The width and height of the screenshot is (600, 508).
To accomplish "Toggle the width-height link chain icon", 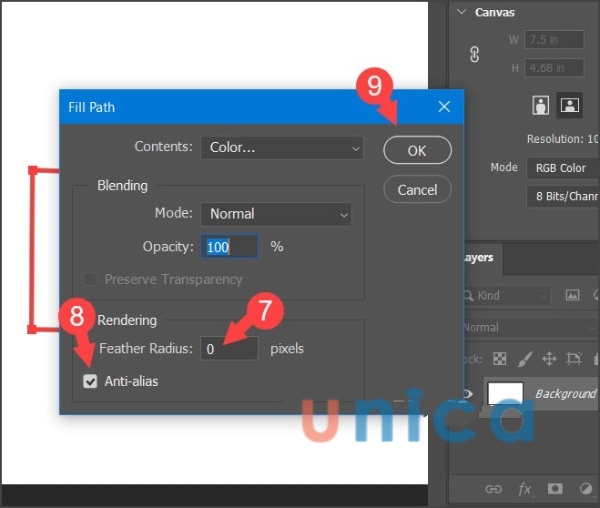I will pos(474,54).
